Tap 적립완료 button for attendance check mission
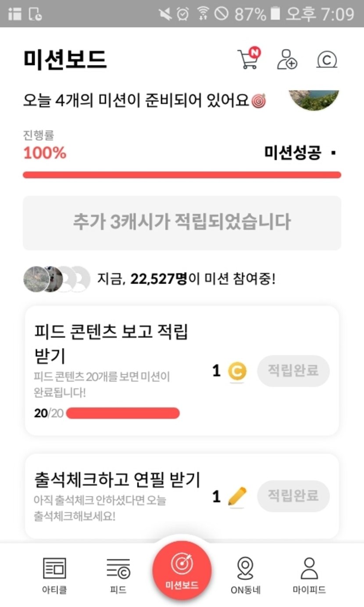364x607 pixels. [x=293, y=496]
